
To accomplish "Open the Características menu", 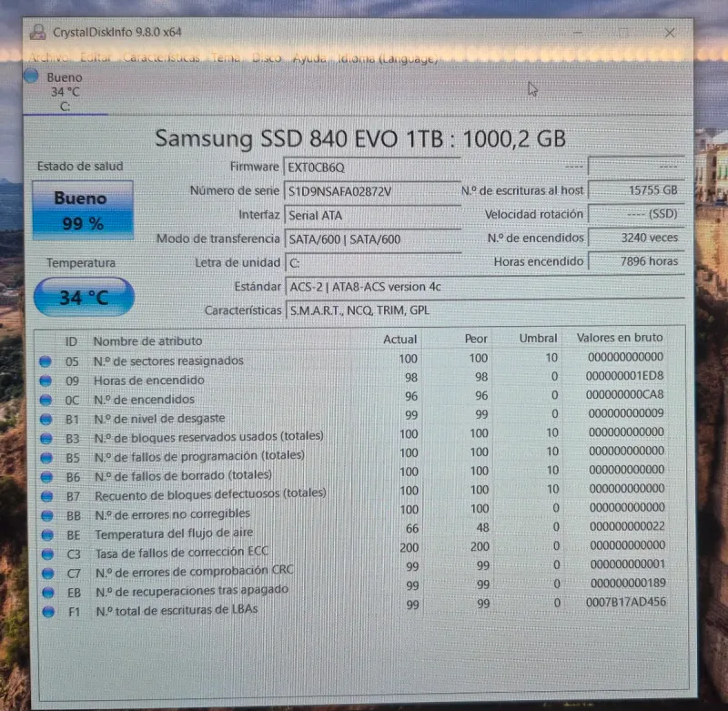I will (x=161, y=57).
